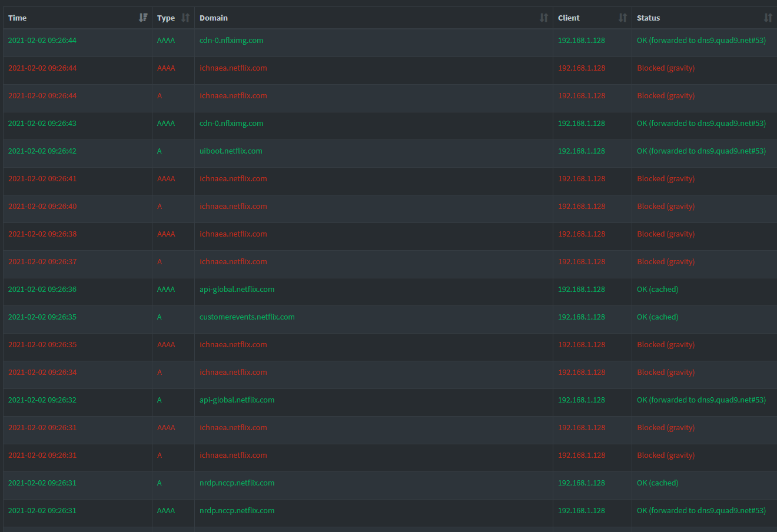
Task: Click forwarded status in the 09:26:32 row
Action: coord(700,400)
